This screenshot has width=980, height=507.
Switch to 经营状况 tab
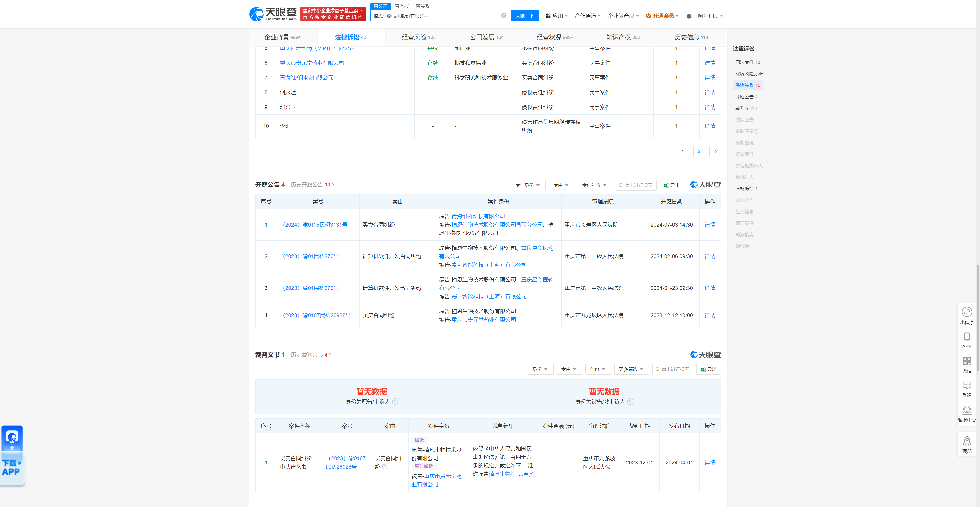pyautogui.click(x=555, y=37)
